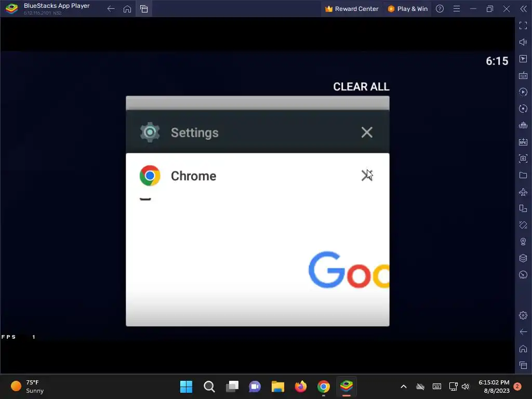Click the taskbar network icon
This screenshot has width=532, height=399.
click(x=453, y=387)
